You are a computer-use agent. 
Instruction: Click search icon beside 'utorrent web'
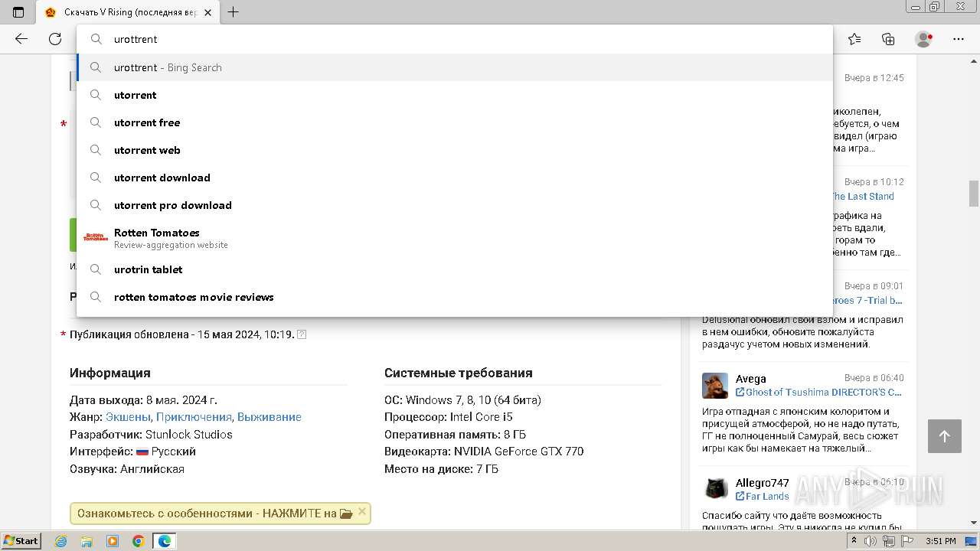(96, 150)
